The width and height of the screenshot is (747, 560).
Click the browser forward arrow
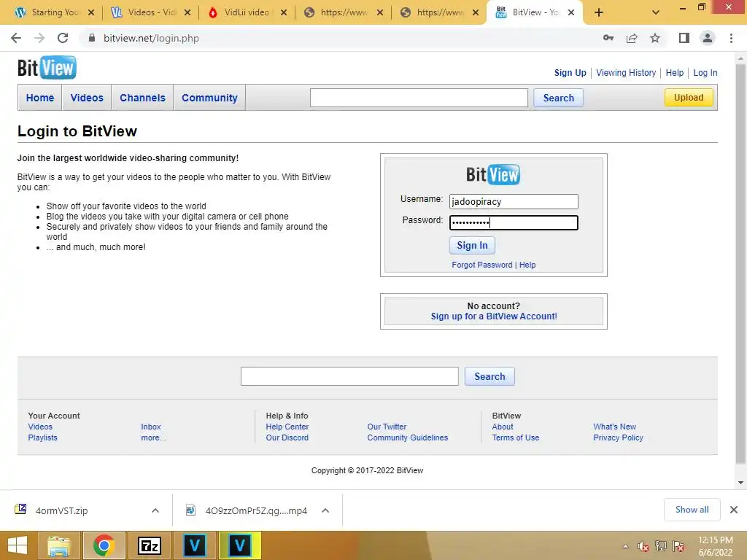(x=39, y=38)
